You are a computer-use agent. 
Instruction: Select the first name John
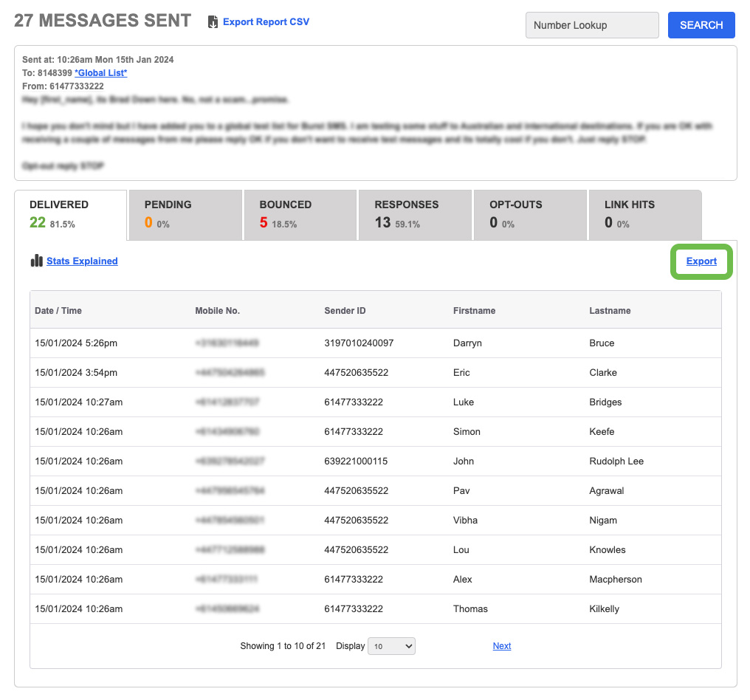tap(464, 461)
